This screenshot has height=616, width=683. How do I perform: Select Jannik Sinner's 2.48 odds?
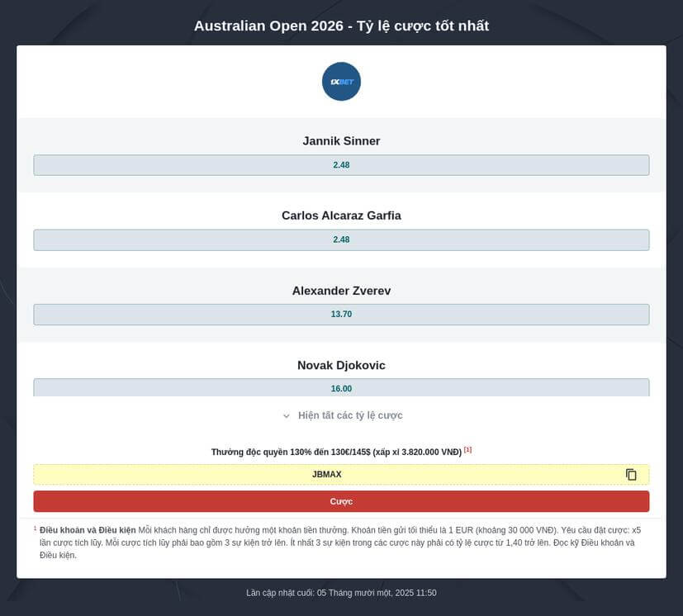click(x=341, y=164)
